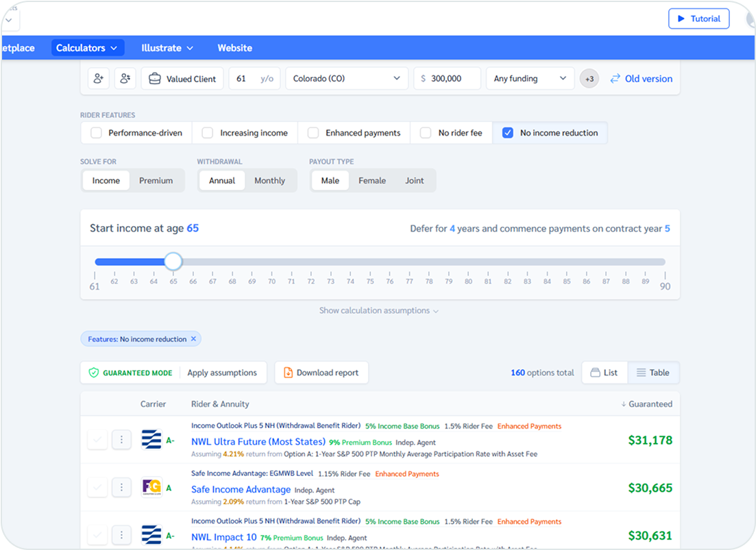
Task: Click Download report button
Action: (x=321, y=373)
